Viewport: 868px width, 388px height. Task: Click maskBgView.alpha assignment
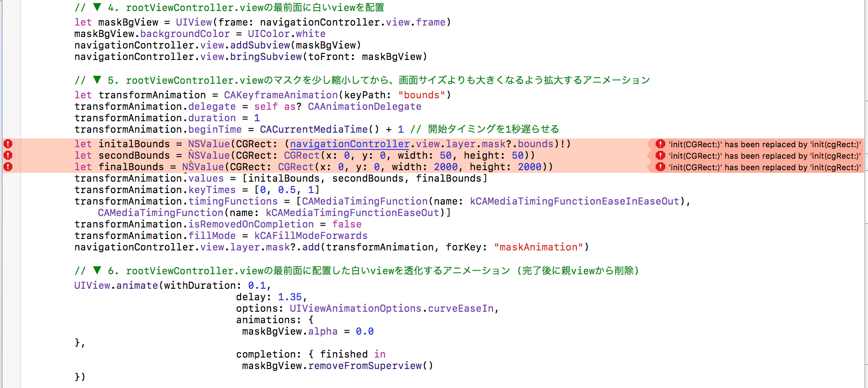pyautogui.click(x=308, y=332)
